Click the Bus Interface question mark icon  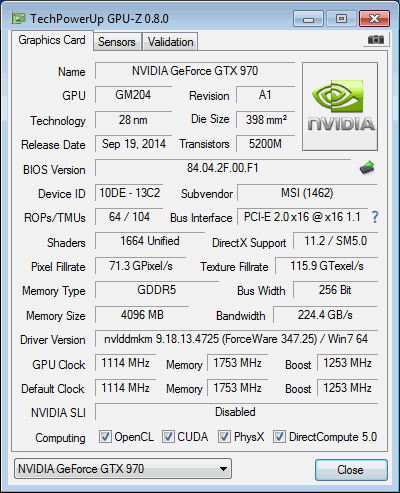[375, 217]
